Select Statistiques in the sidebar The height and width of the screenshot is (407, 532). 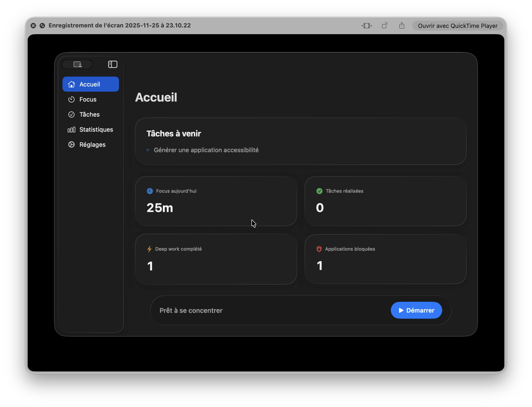96,130
